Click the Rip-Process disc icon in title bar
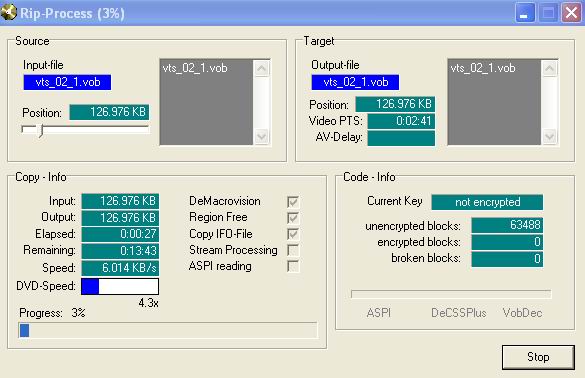 pyautogui.click(x=8, y=12)
